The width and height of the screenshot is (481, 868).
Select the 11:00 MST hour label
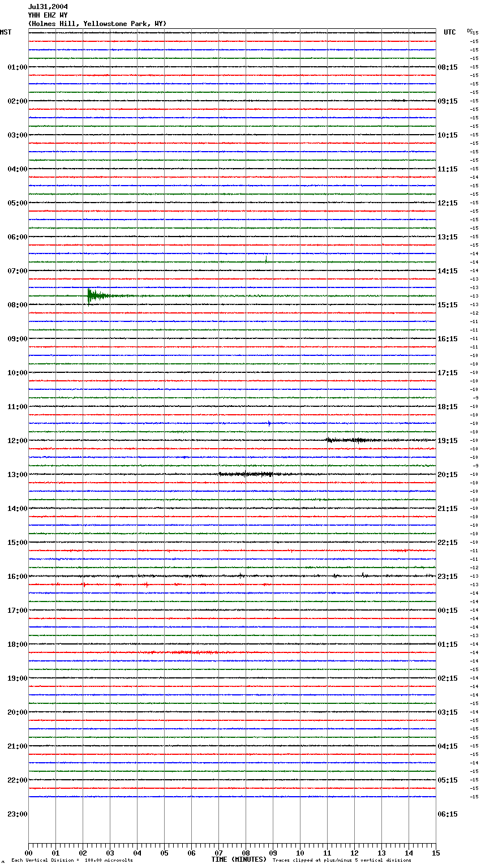[18, 407]
